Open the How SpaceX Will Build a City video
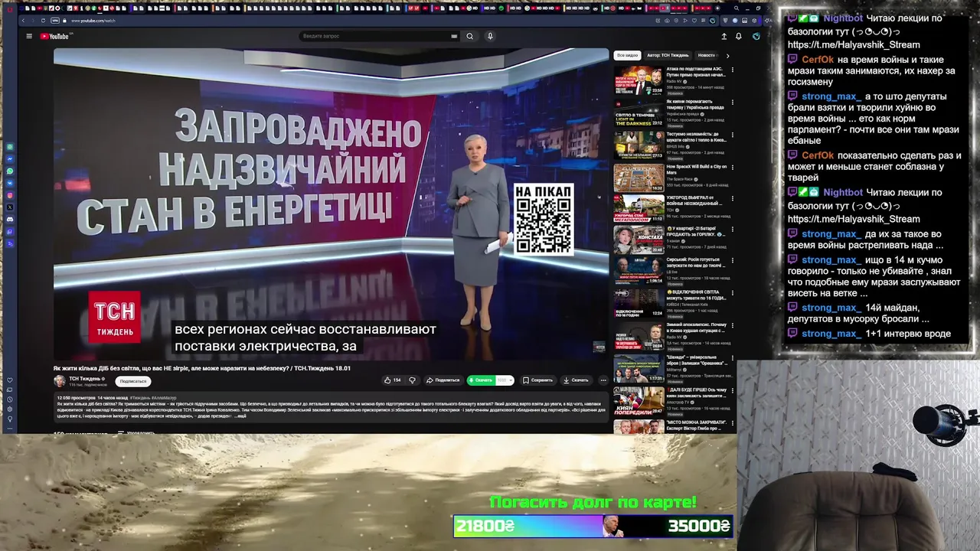980x551 pixels. 639,178
